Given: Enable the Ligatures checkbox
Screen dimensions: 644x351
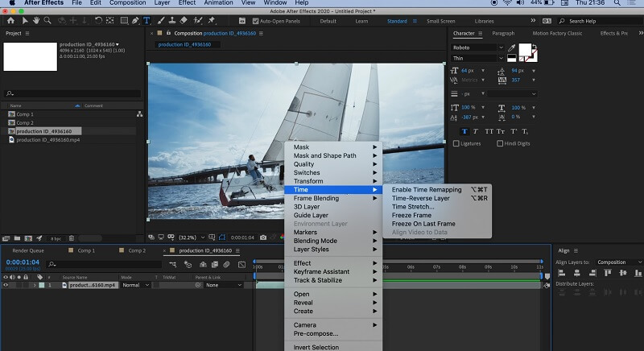Looking at the screenshot, I should (x=456, y=143).
